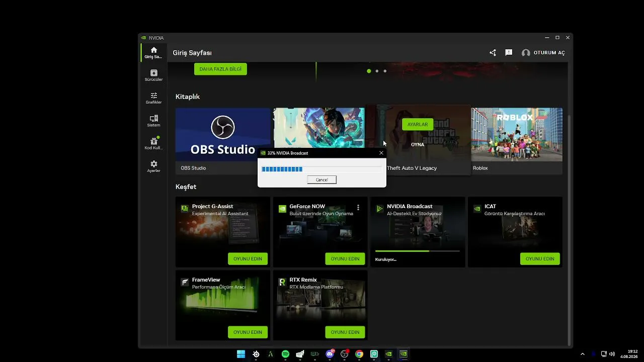Image resolution: width=644 pixels, height=362 pixels.
Task: Click the blue progress bar in the install dialog
Action: click(321, 169)
